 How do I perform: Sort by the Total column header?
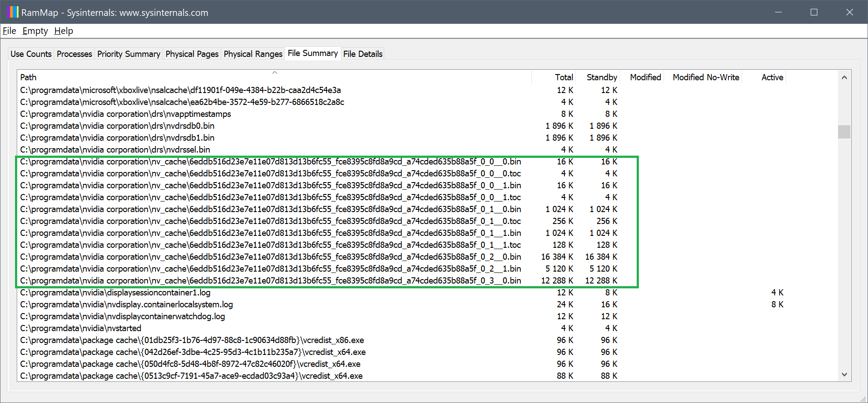tap(553, 77)
